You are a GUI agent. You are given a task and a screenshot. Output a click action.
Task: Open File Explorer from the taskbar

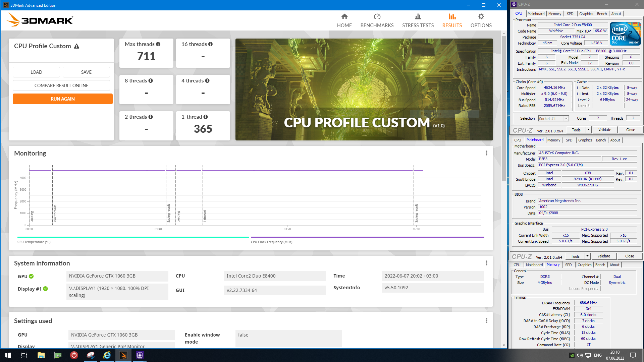point(41,355)
